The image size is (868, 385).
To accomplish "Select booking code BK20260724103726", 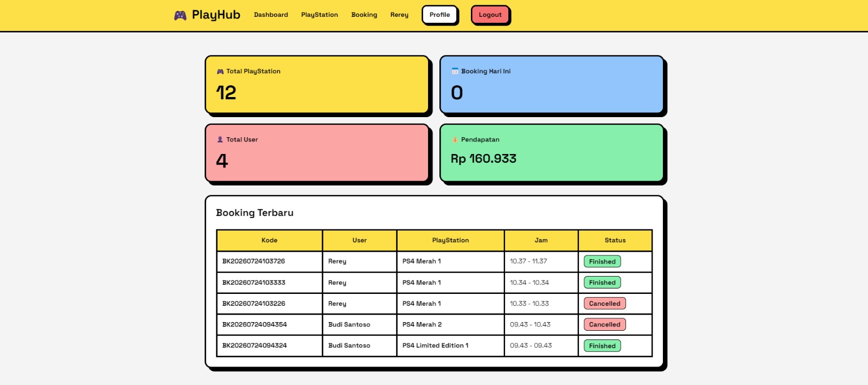I will [x=253, y=261].
